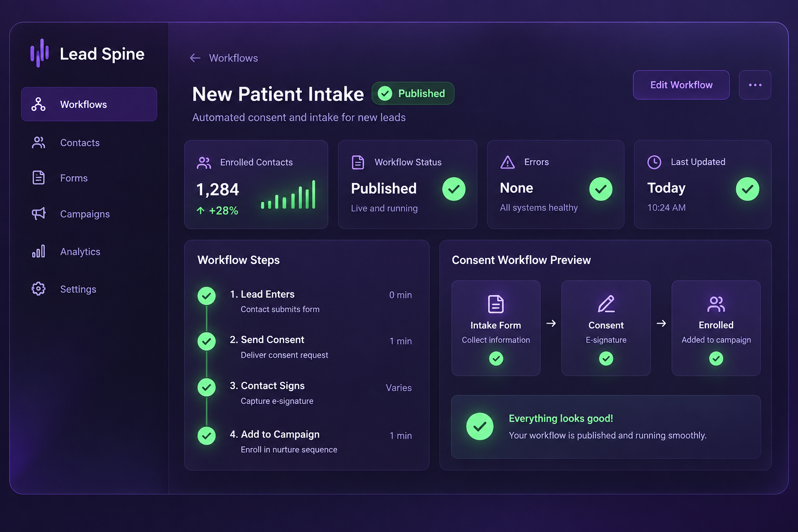Select the Forms document icon
The image size is (798, 532).
point(38,178)
